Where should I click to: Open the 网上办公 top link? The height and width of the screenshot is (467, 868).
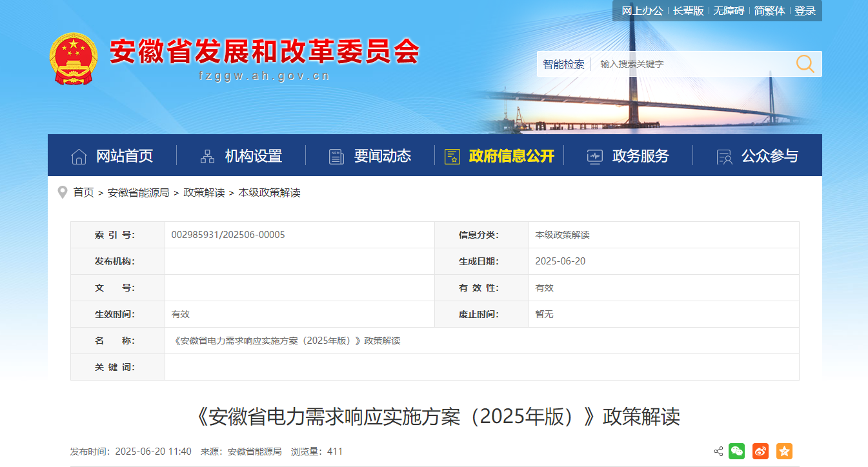point(642,11)
